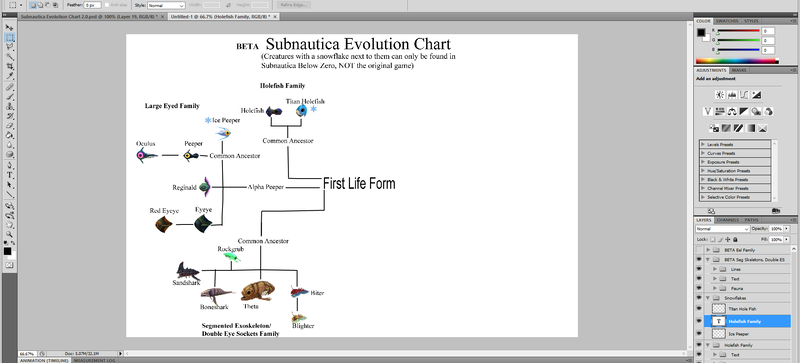Select the Eraser tool
The width and height of the screenshot is (800, 363).
tap(10, 126)
